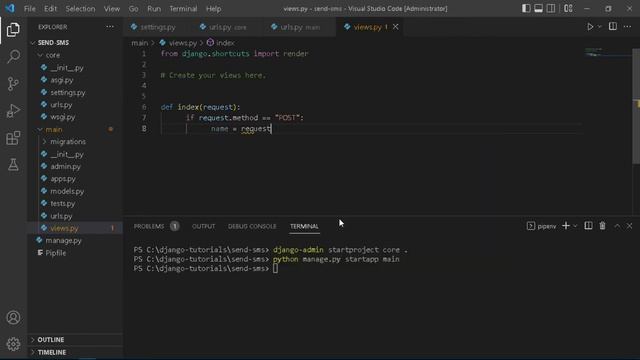The width and height of the screenshot is (640, 360).
Task: Open the Run and Debug view
Action: click(x=13, y=111)
